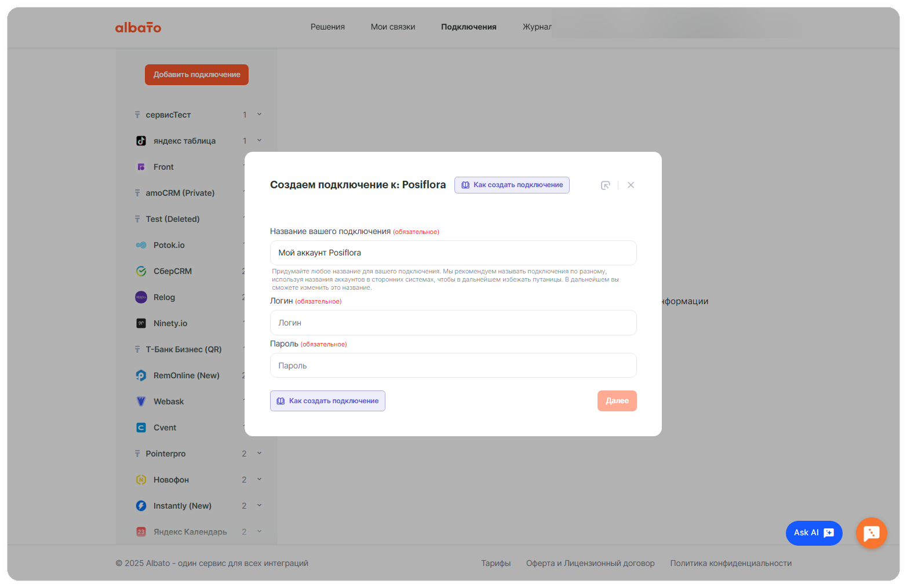Click the Albato logo
The width and height of the screenshot is (907, 588).
pyautogui.click(x=138, y=27)
